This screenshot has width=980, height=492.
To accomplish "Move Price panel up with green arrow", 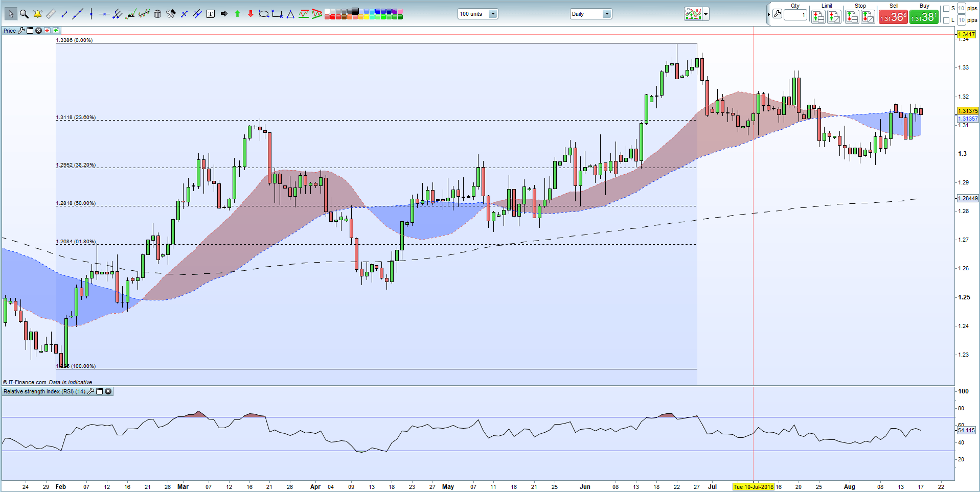I will [x=56, y=31].
